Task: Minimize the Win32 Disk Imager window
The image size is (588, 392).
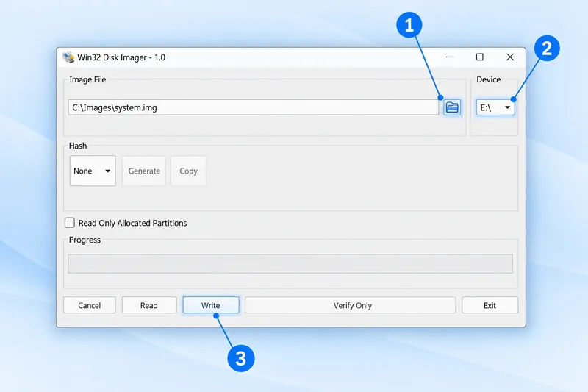Action: coord(449,57)
